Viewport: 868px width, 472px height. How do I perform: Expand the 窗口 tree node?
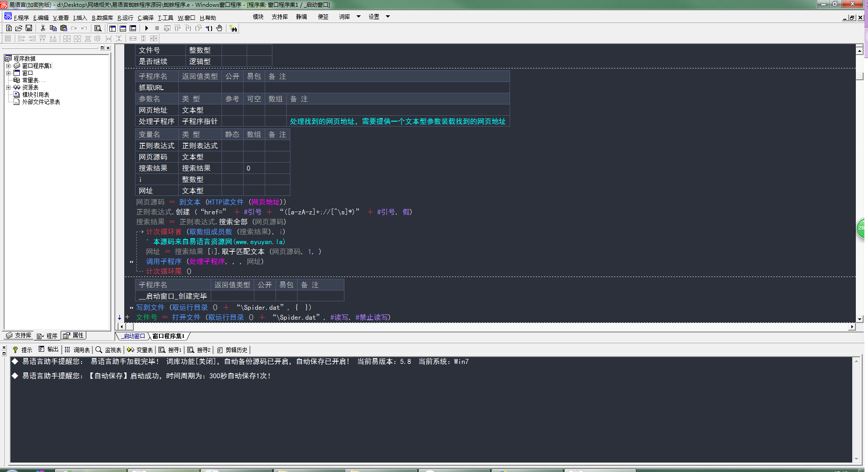point(8,73)
